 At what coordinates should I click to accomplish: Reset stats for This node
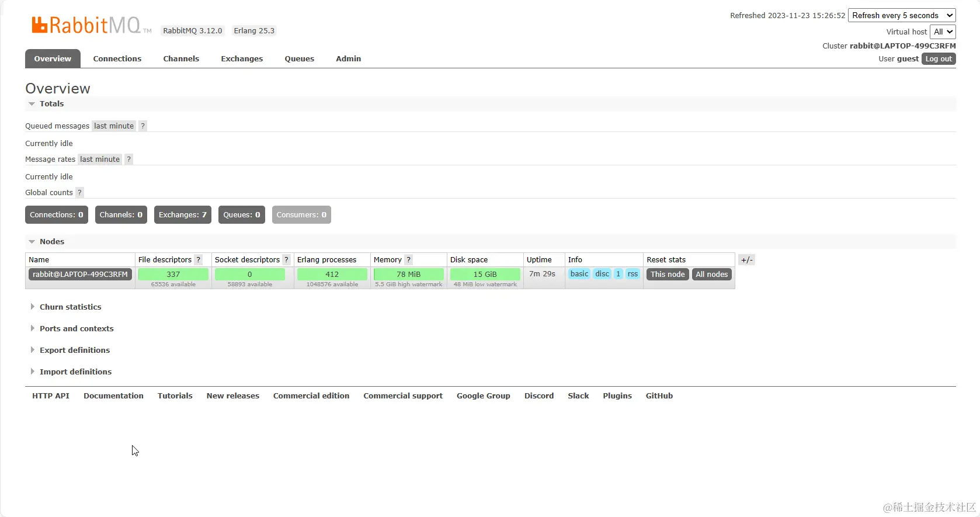point(668,274)
